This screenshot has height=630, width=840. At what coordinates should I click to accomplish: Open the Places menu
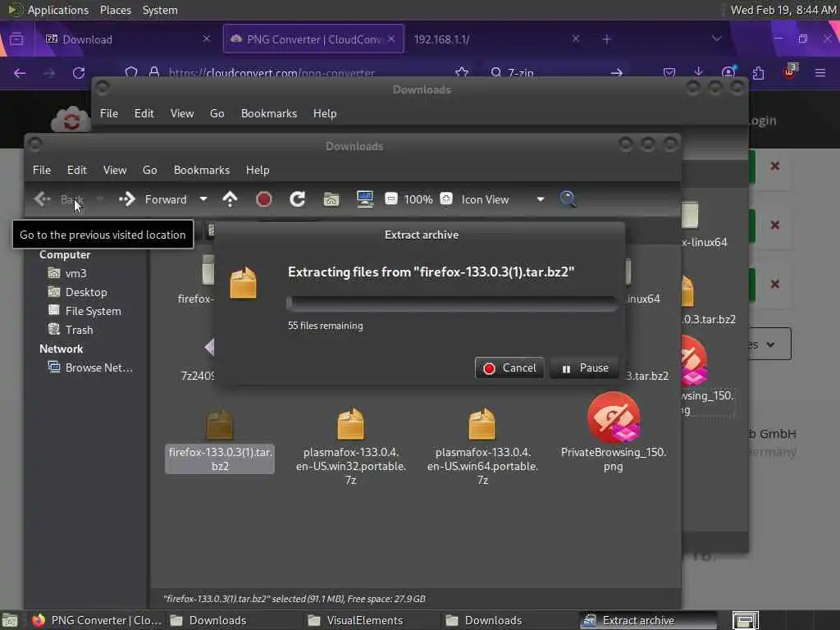pos(115,10)
